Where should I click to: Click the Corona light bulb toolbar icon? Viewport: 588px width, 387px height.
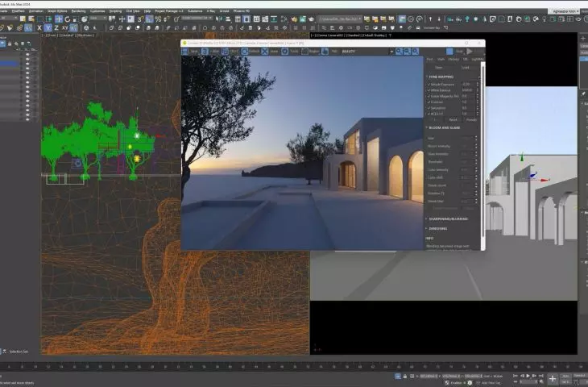(467, 19)
